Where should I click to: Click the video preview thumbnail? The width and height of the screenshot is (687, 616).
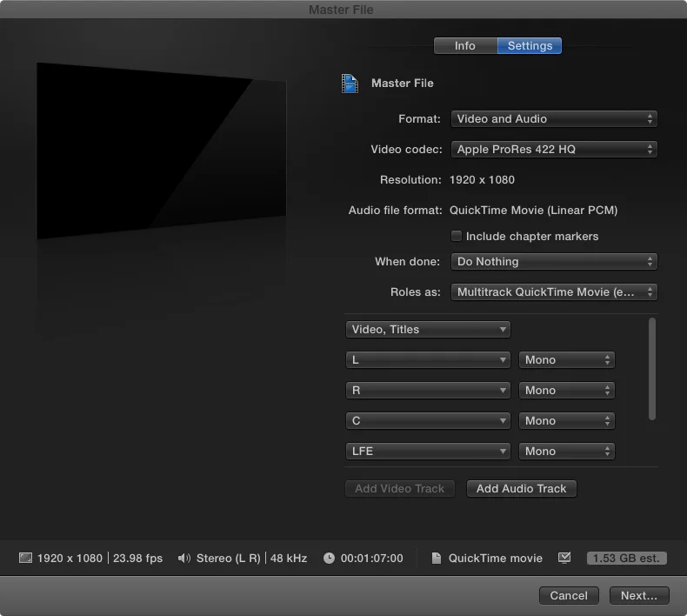(161, 151)
